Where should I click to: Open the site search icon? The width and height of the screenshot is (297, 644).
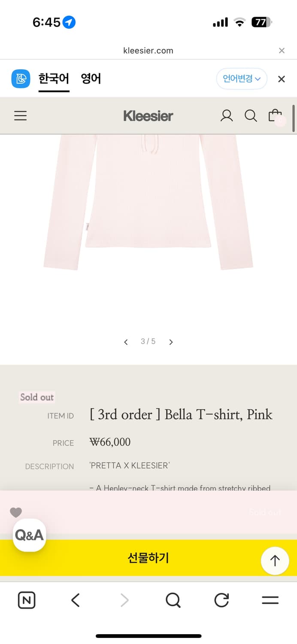tap(251, 115)
